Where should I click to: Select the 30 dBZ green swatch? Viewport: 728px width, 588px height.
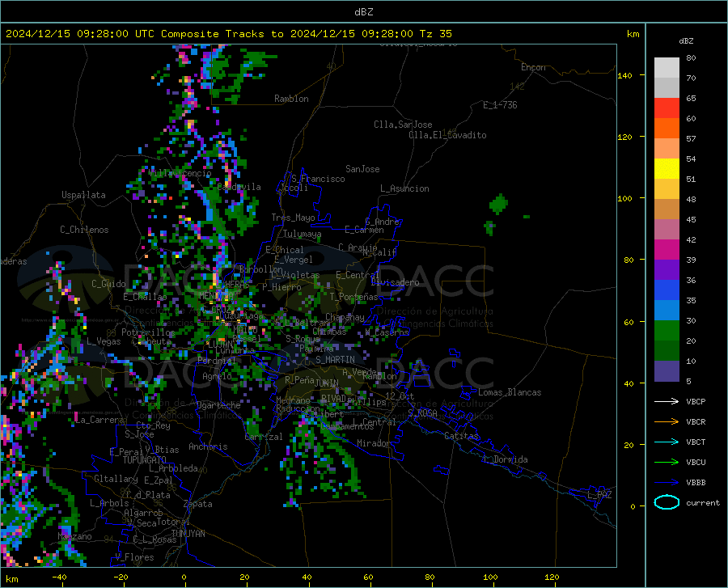667,331
